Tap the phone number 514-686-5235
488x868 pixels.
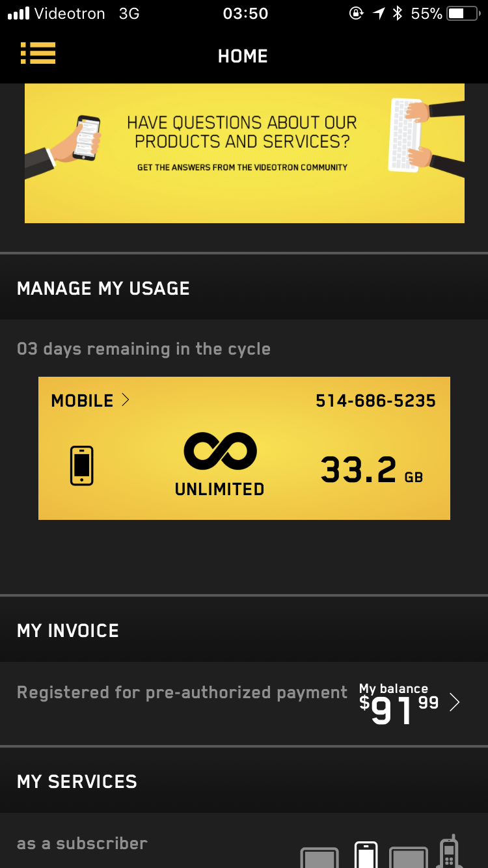375,401
